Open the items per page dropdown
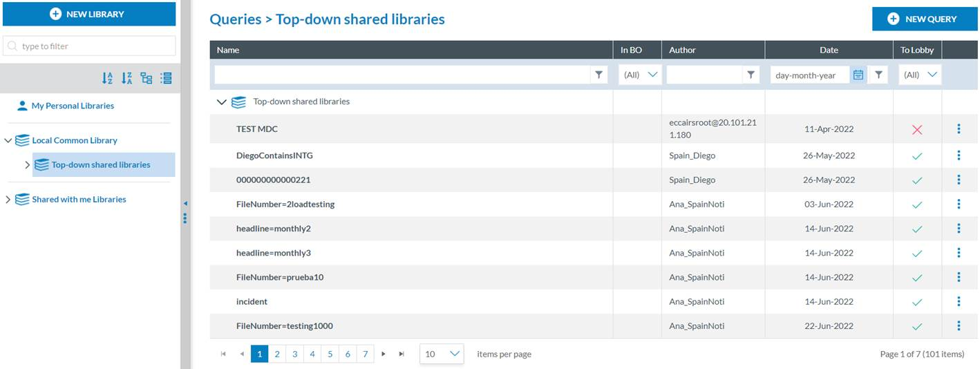This screenshot has width=980, height=369. pyautogui.click(x=442, y=354)
